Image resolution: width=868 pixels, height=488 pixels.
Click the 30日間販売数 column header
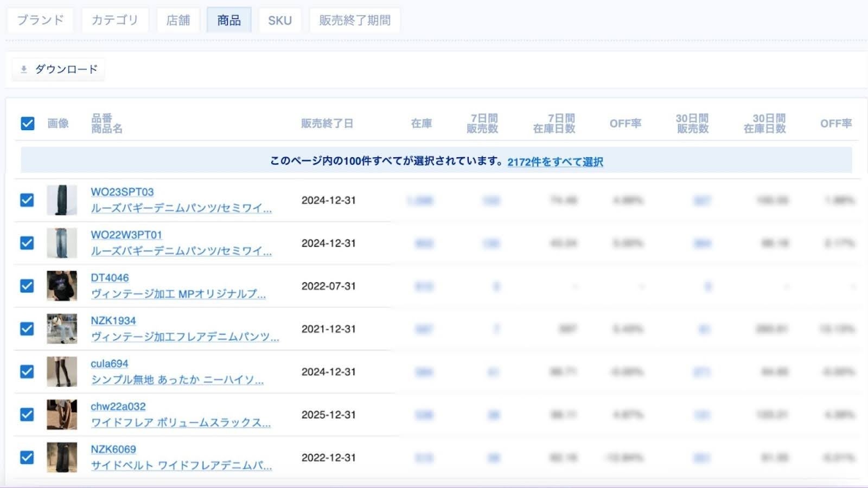coord(693,124)
